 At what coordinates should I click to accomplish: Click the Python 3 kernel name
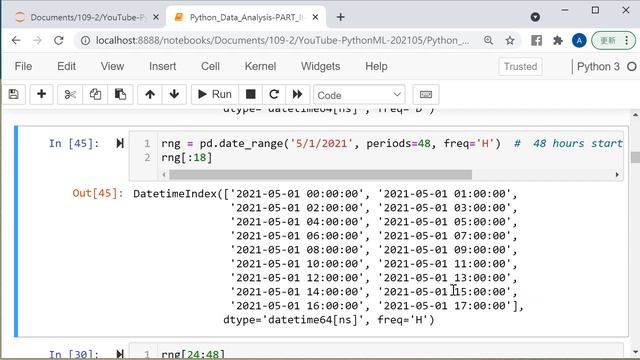[598, 67]
